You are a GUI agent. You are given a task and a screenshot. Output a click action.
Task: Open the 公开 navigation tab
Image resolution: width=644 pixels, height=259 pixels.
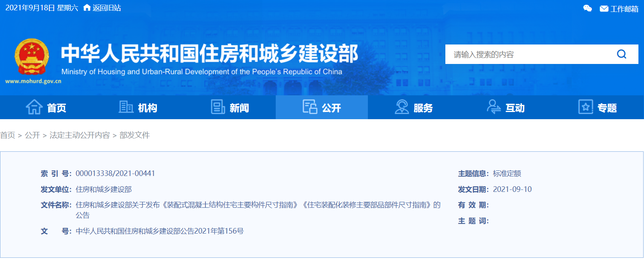[322, 107]
